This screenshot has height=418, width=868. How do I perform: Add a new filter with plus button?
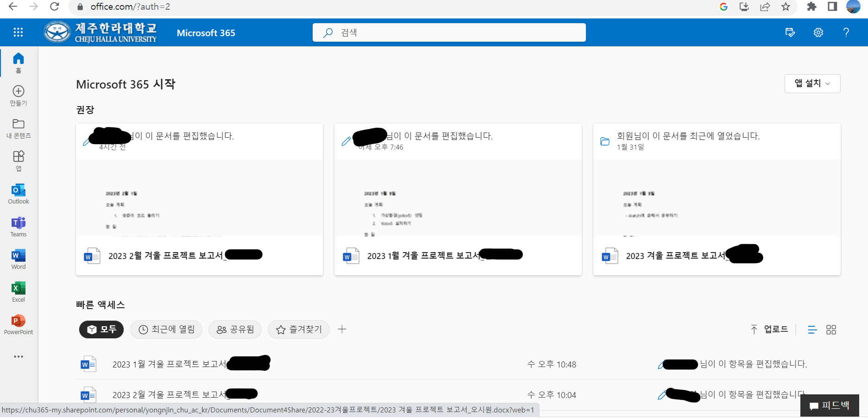point(342,329)
